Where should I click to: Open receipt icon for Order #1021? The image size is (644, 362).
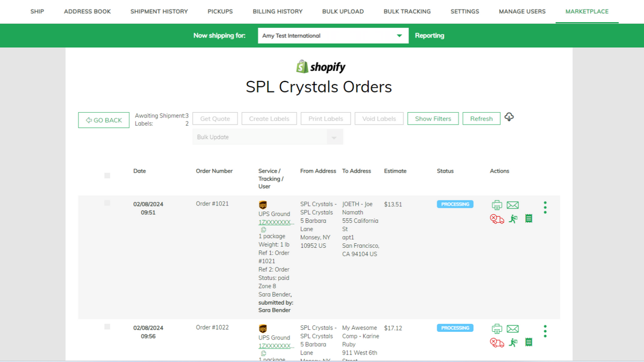(529, 219)
